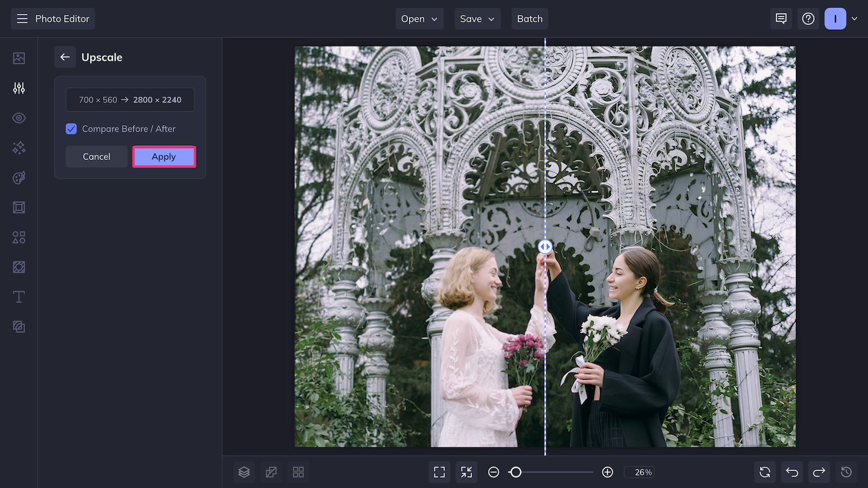This screenshot has width=868, height=488.
Task: Select the Text tool in sidebar
Action: pyautogui.click(x=18, y=297)
